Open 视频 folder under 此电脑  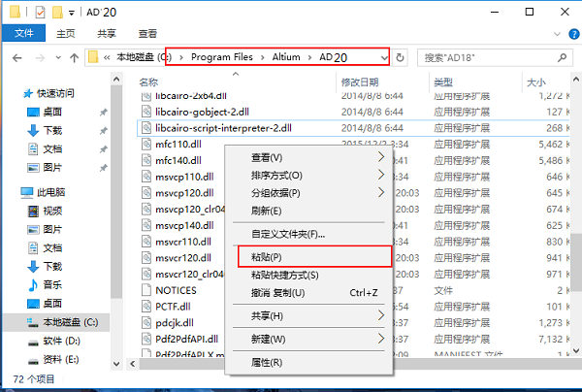coord(52,211)
